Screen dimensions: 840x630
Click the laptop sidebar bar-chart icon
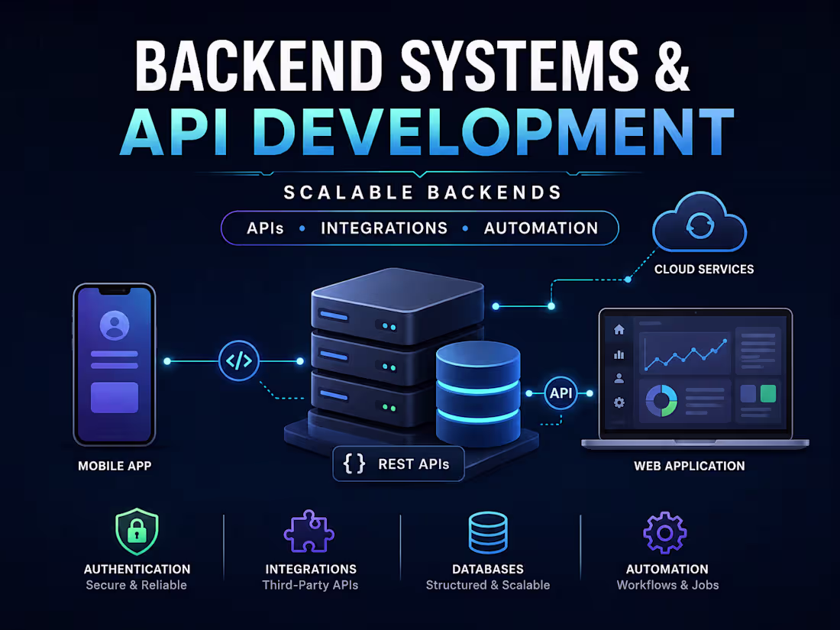click(x=619, y=354)
